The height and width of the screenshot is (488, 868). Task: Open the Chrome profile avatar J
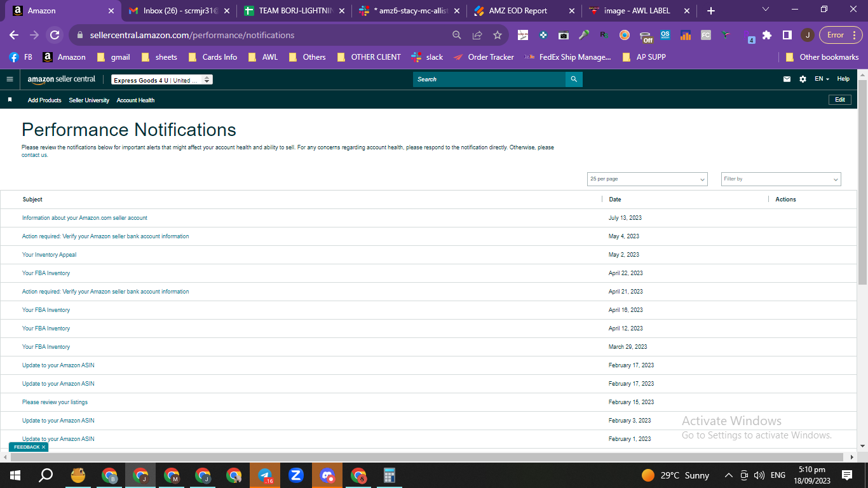807,36
